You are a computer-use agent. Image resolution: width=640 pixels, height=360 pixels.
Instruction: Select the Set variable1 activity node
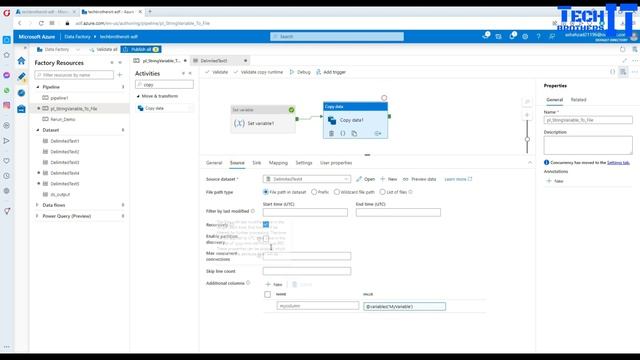[263, 119]
